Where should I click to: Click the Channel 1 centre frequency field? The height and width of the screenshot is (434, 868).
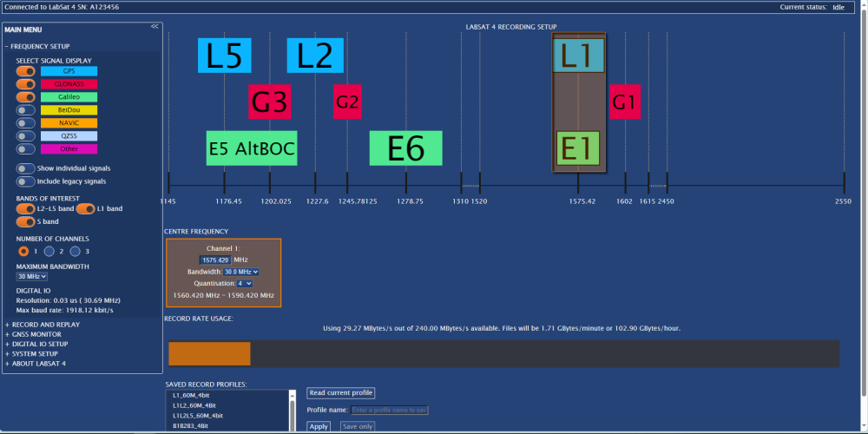point(215,260)
